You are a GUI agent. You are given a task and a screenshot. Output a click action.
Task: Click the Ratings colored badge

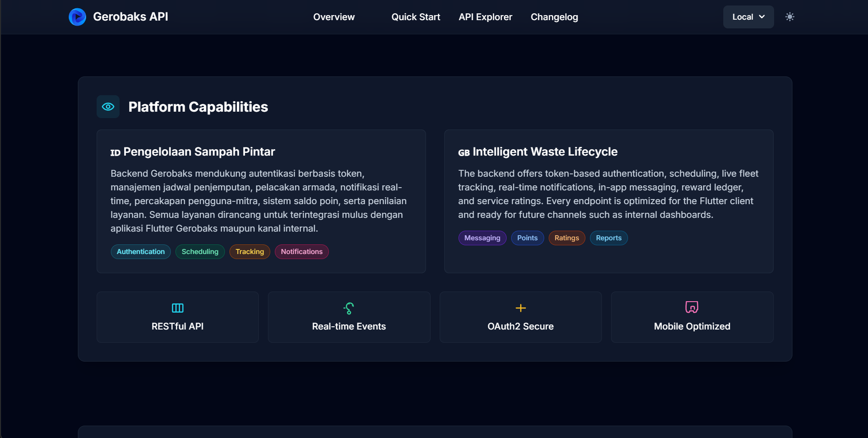click(567, 238)
